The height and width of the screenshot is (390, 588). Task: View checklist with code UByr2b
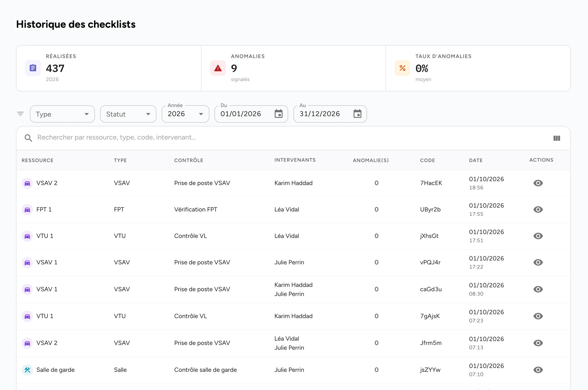pyautogui.click(x=538, y=210)
